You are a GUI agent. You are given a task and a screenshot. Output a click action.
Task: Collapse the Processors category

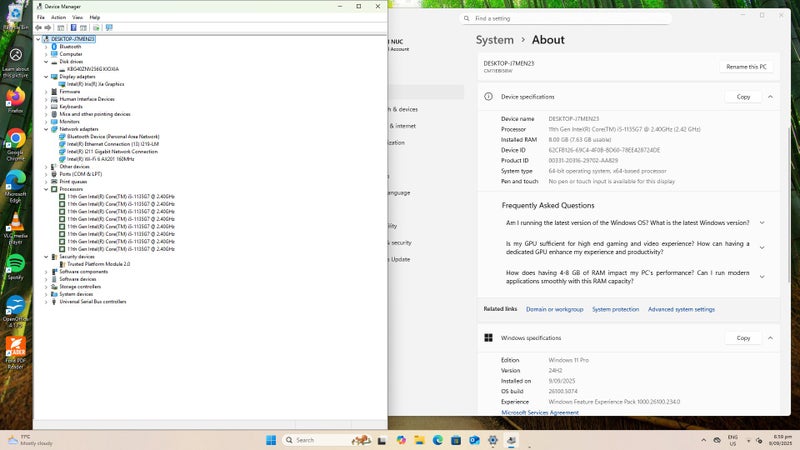point(46,189)
